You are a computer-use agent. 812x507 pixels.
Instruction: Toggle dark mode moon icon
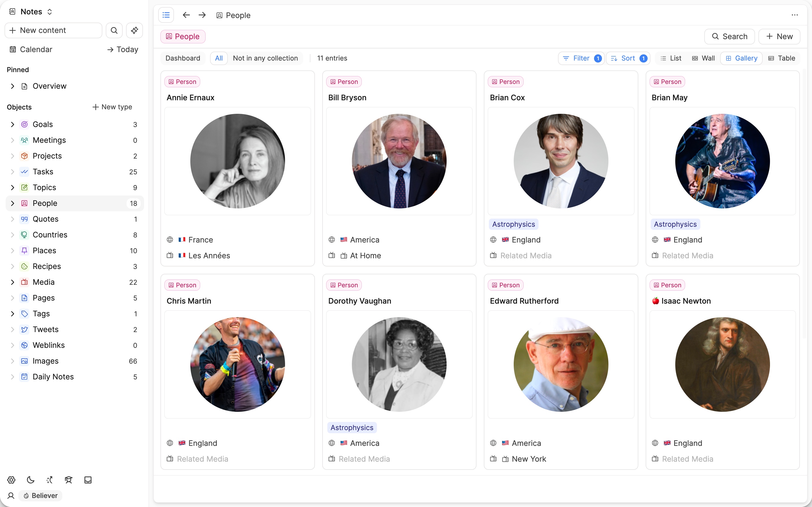[x=30, y=480]
